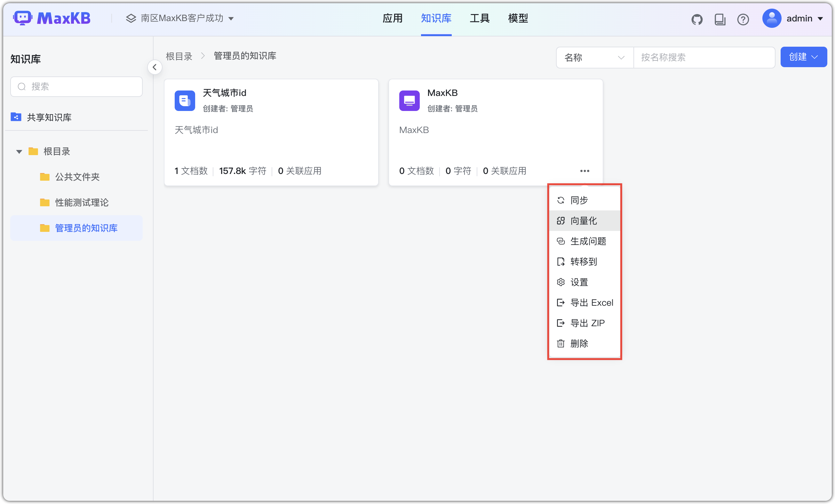Collapse the 根目录 tree arrow

[19, 151]
